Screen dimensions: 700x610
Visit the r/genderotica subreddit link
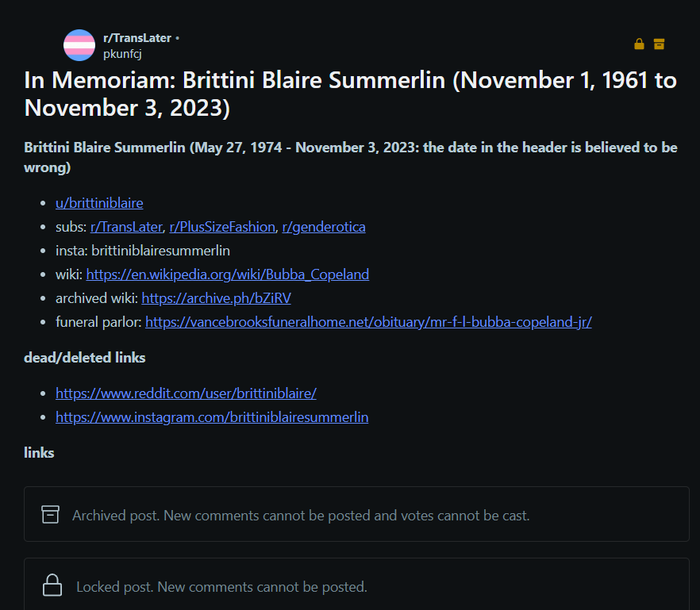click(x=324, y=227)
